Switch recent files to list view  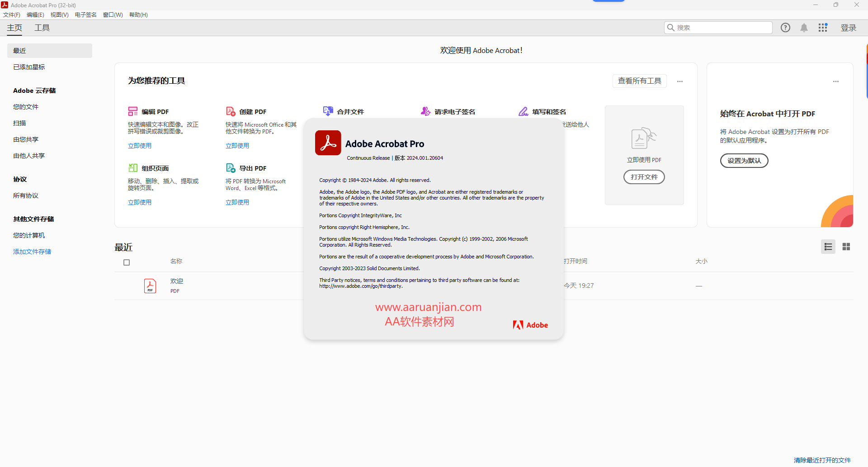[828, 247]
